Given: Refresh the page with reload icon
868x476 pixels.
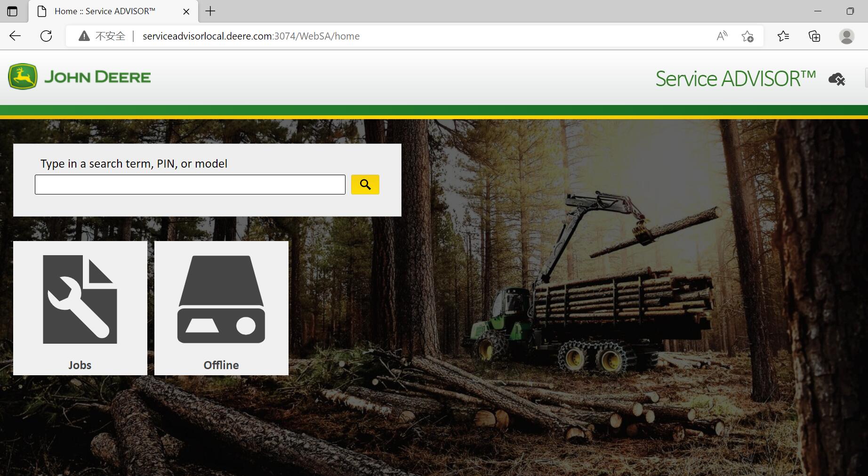Looking at the screenshot, I should pyautogui.click(x=46, y=36).
